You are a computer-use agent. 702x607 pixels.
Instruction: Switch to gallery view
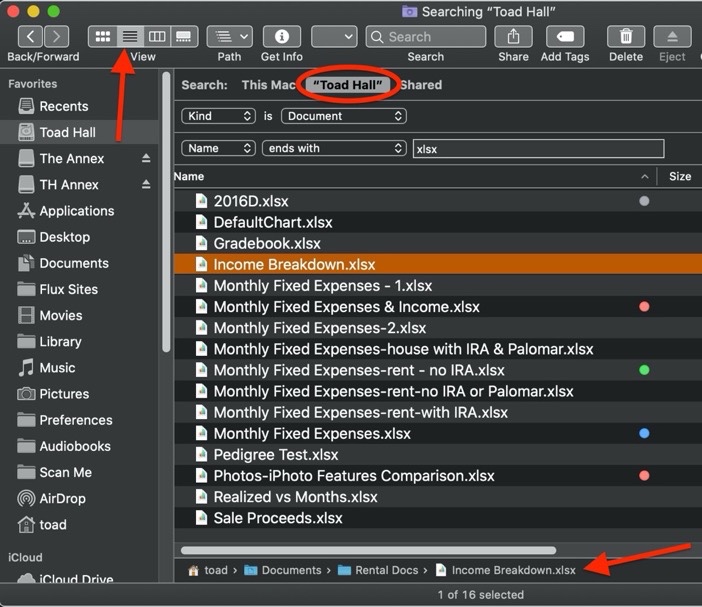[x=184, y=36]
